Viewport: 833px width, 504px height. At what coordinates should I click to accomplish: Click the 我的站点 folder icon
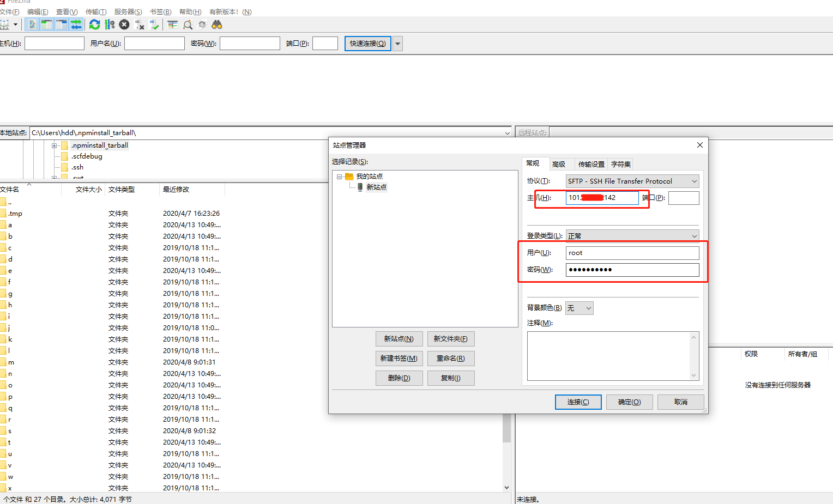[349, 177]
